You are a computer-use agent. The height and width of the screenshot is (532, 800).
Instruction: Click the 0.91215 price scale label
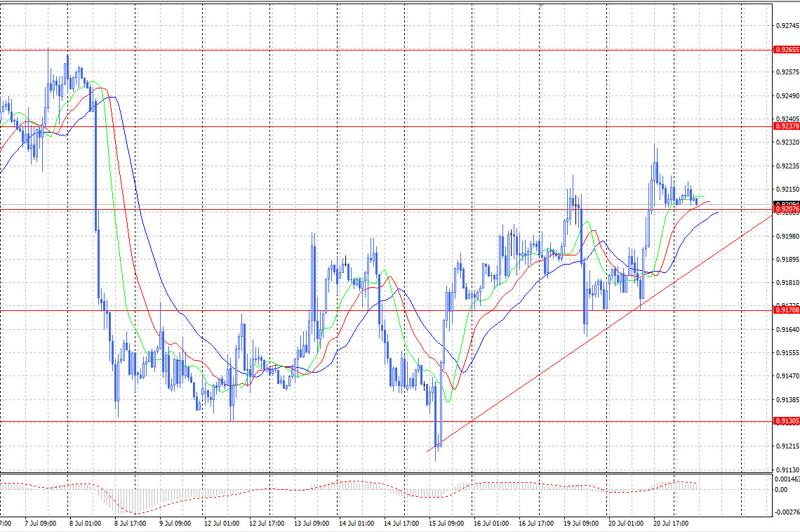point(787,446)
